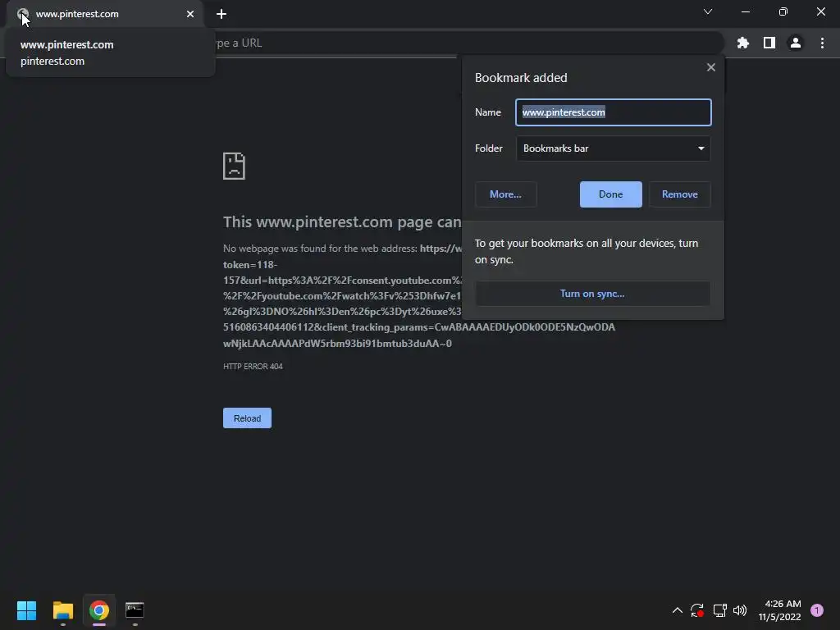The image size is (840, 630).
Task: Expand the Bookmarks bar folder dropdown
Action: coord(614,148)
